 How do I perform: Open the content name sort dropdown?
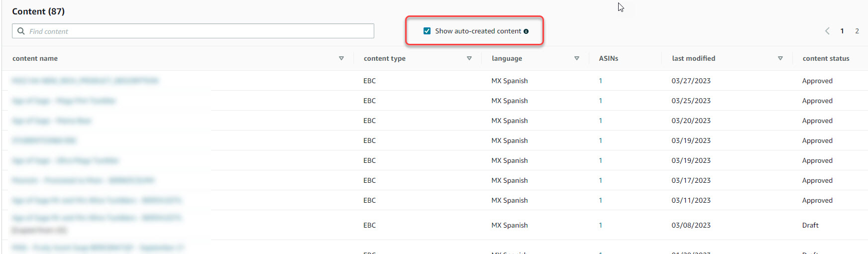pos(341,58)
